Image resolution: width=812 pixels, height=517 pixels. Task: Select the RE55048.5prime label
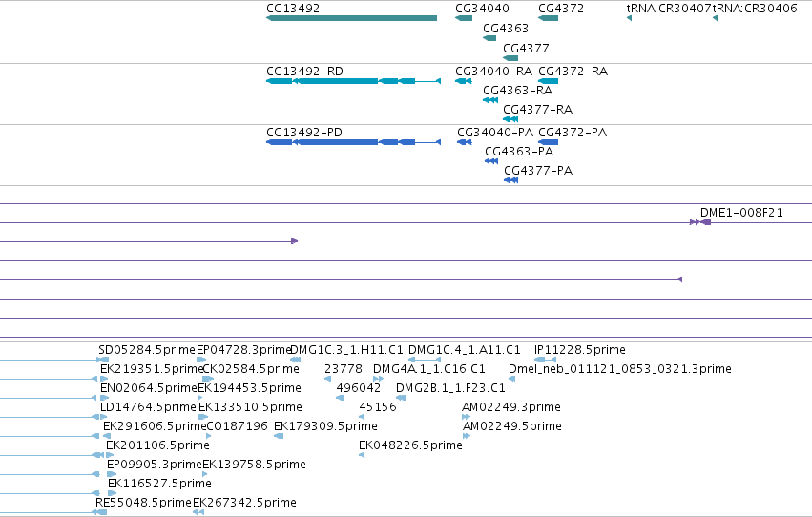point(143,503)
